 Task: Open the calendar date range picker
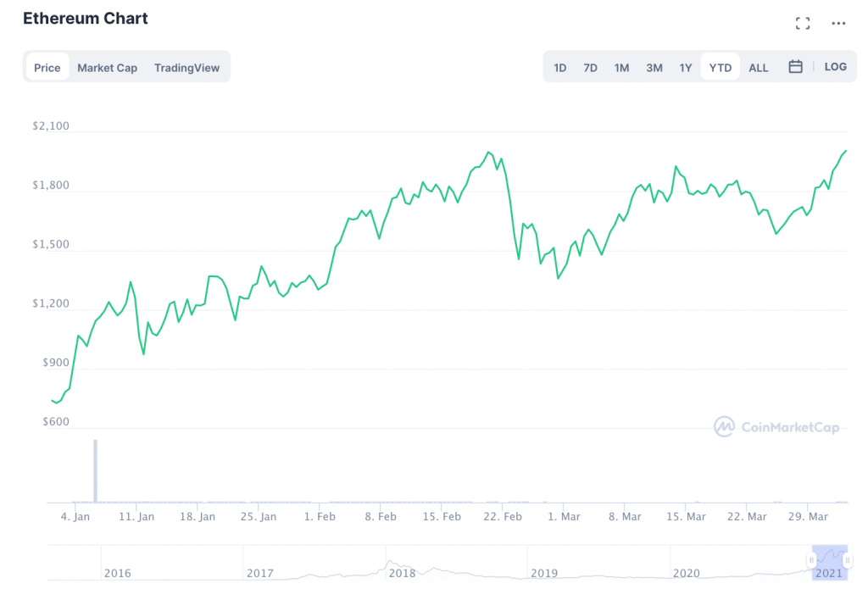(x=795, y=67)
